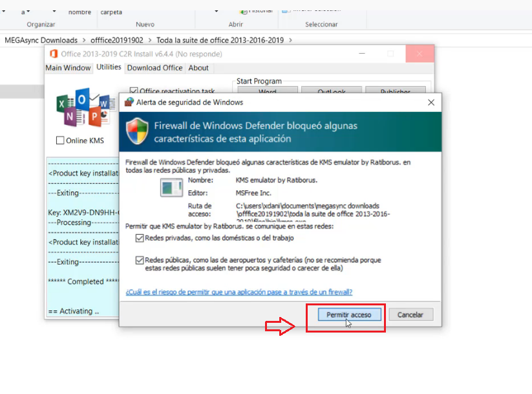
Task: Click offfice20191902 breadcrumb folder
Action: coord(117,40)
